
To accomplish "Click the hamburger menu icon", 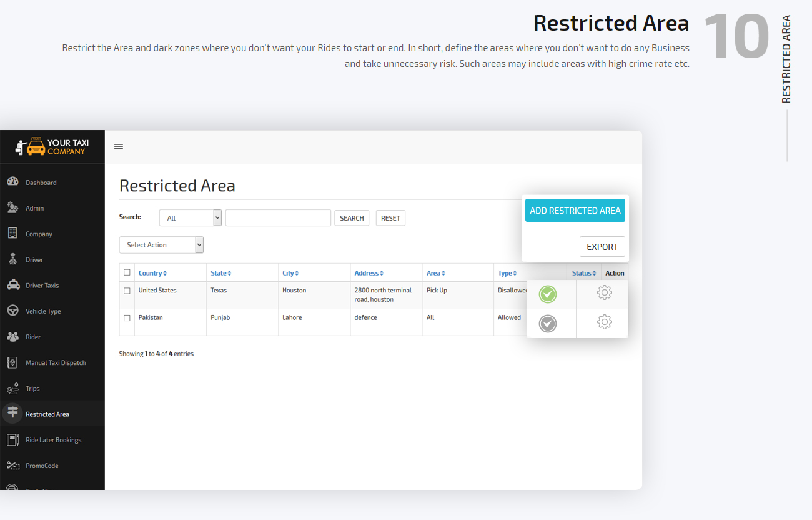I will pos(119,146).
